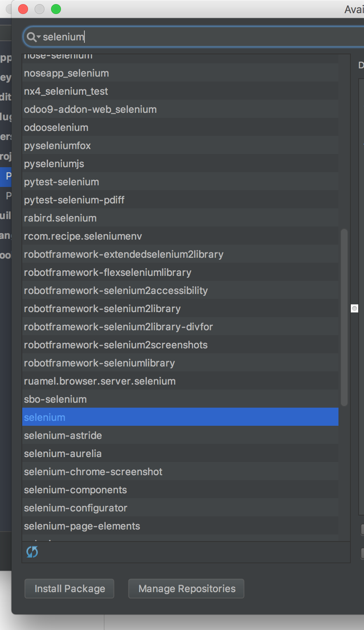Select robotframework-selenium2accessibility package
This screenshot has width=364, height=630.
180,291
